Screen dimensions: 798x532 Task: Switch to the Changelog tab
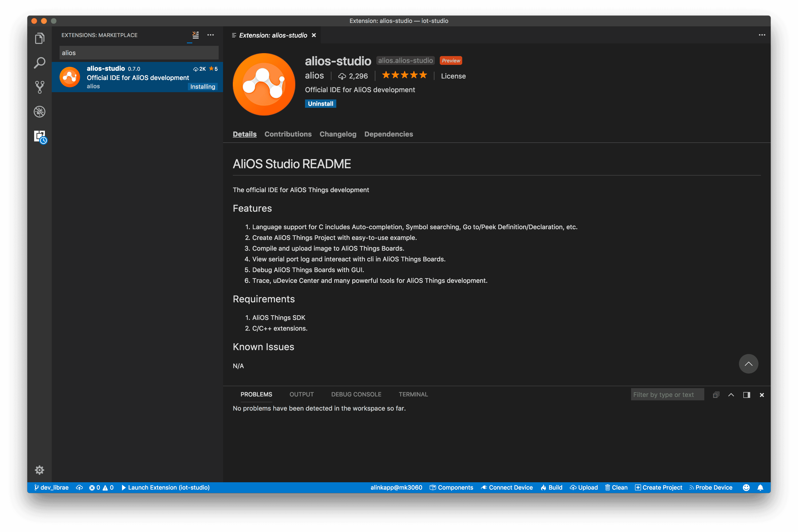coord(338,134)
